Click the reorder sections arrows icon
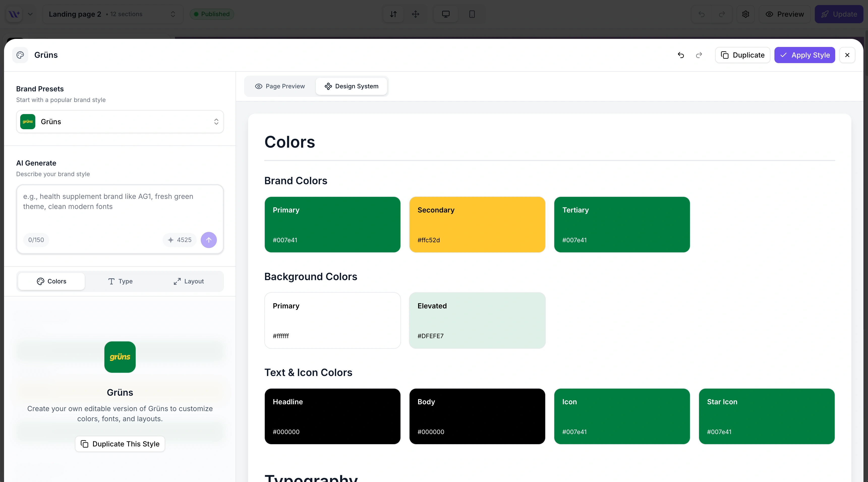Screen dimensions: 868x482 (x=393, y=14)
